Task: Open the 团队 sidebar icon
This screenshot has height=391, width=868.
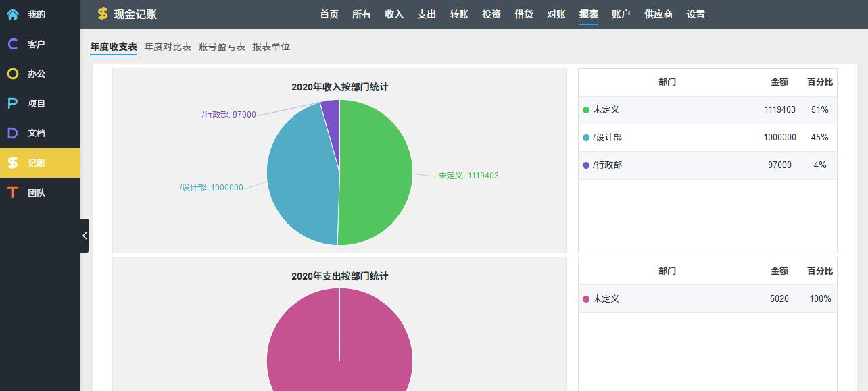Action: (13, 192)
